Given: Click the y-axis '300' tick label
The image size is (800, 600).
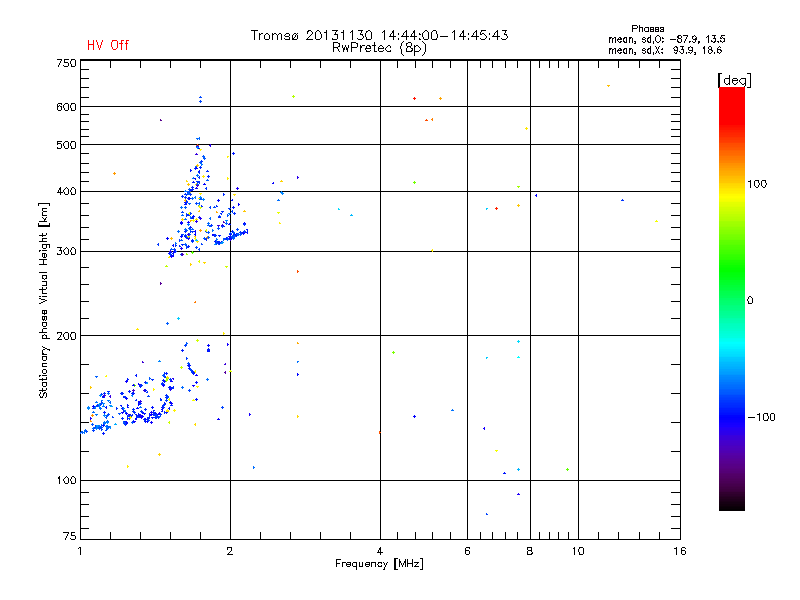Looking at the screenshot, I should click(x=66, y=251).
